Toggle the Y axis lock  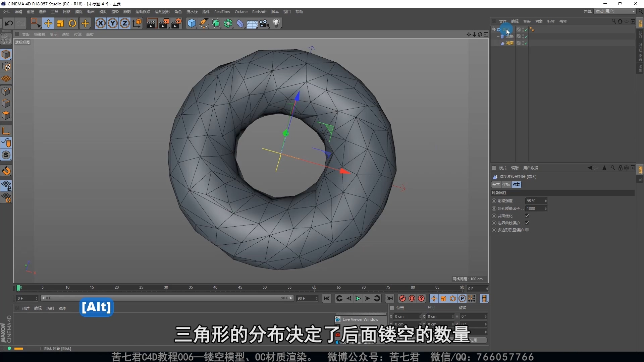(x=113, y=23)
